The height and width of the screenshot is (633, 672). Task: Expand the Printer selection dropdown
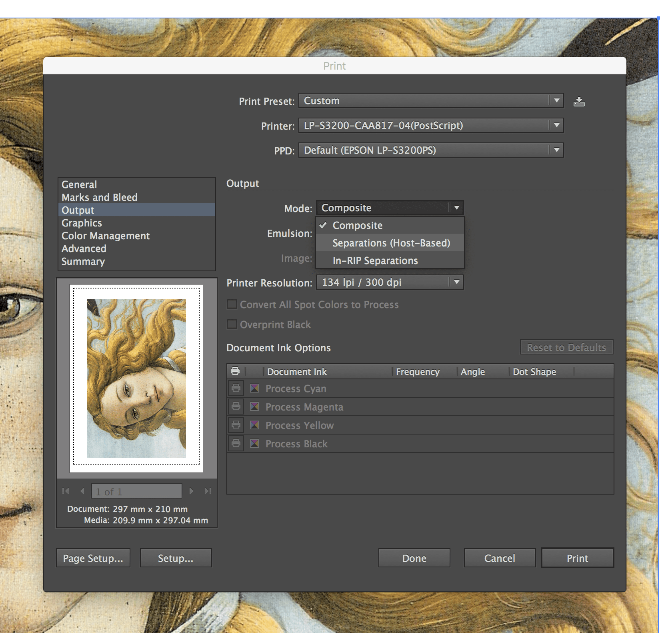pyautogui.click(x=431, y=126)
